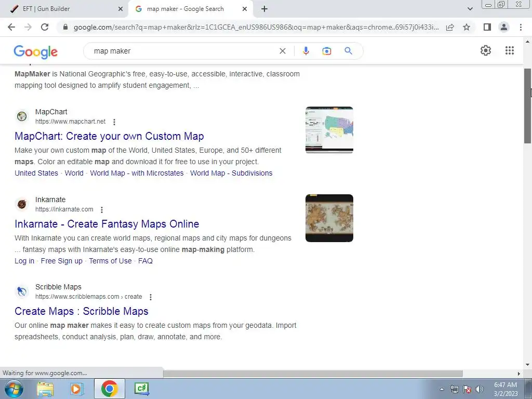Open the C# application in the taskbar

[x=141, y=389]
